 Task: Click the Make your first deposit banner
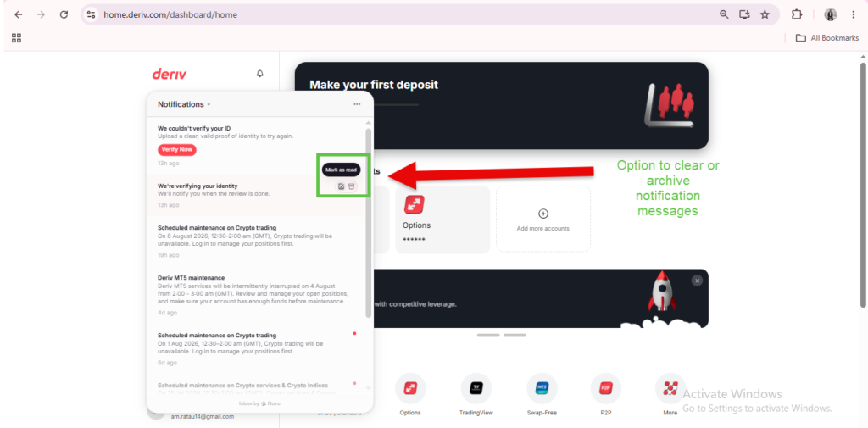tap(501, 105)
